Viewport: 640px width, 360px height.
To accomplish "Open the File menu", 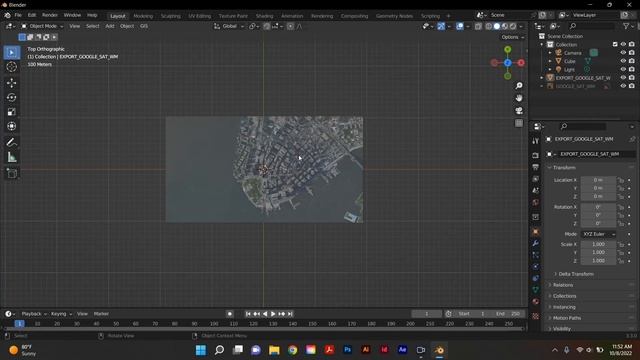I will click(18, 15).
